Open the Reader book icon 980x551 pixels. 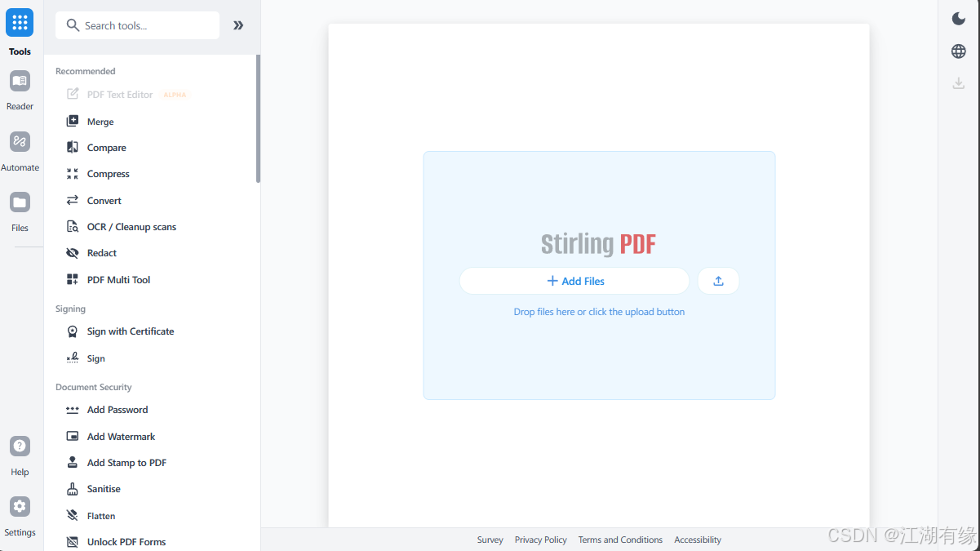(x=20, y=81)
